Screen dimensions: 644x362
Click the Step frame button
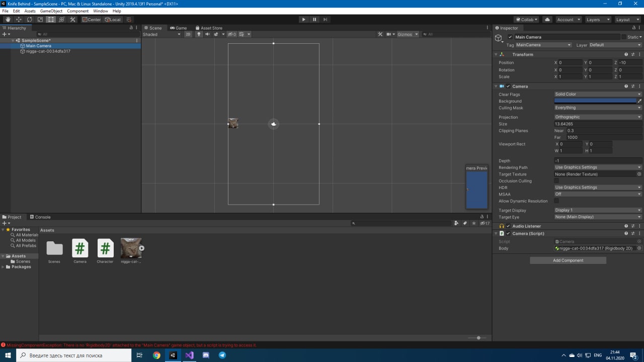tap(326, 20)
